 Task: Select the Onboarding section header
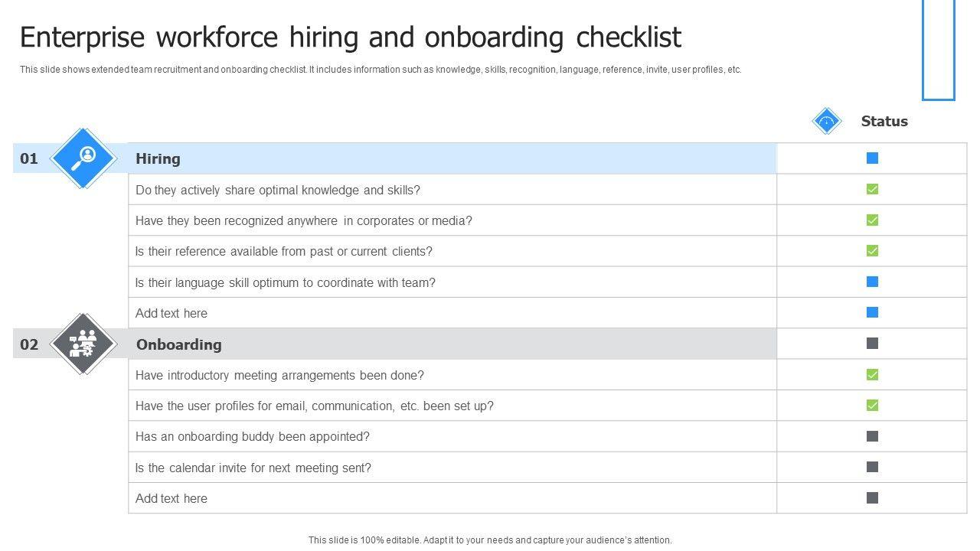pyautogui.click(x=179, y=344)
